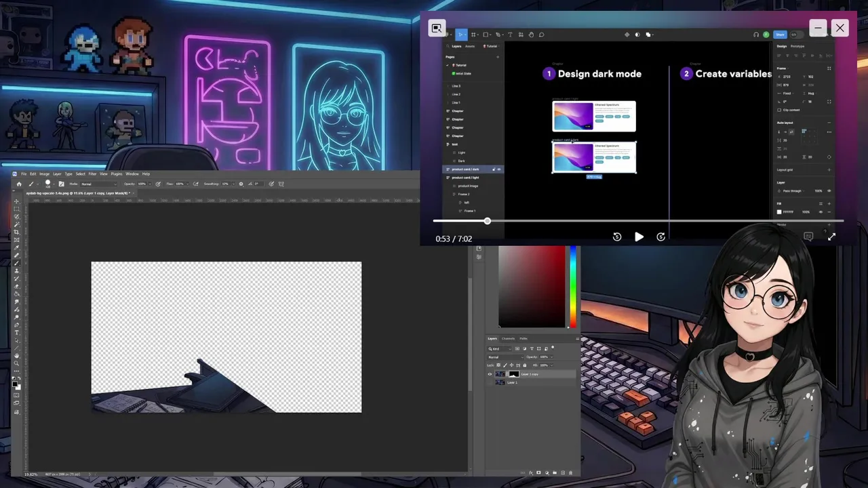Screen dimensions: 868x488
Task: Open the Flow dropdown arrow
Action: [x=188, y=184]
